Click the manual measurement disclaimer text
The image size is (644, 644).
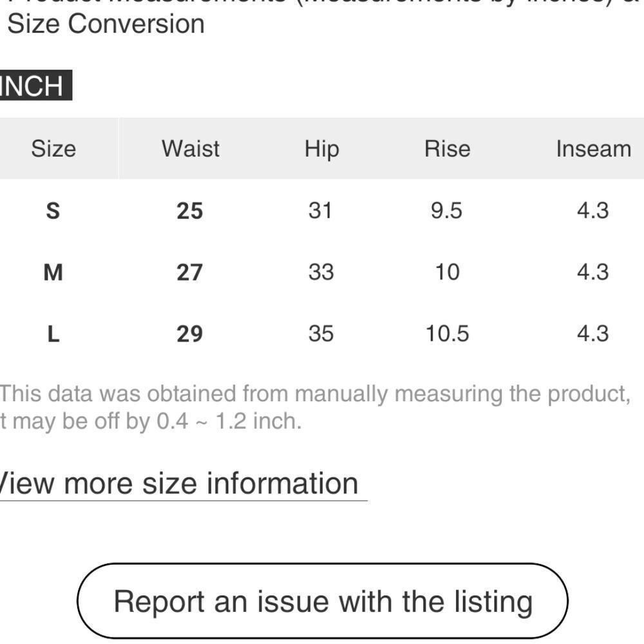coord(315,408)
